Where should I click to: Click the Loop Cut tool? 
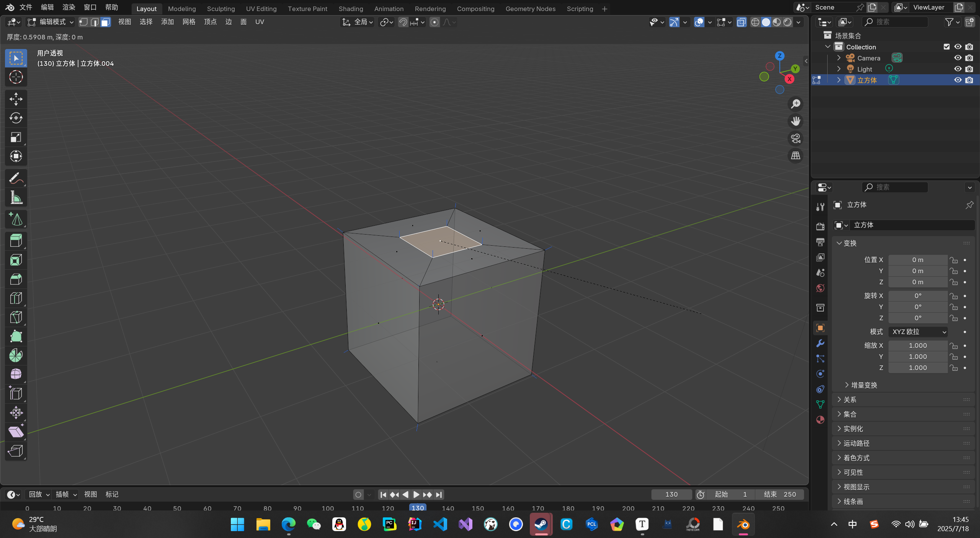click(16, 298)
